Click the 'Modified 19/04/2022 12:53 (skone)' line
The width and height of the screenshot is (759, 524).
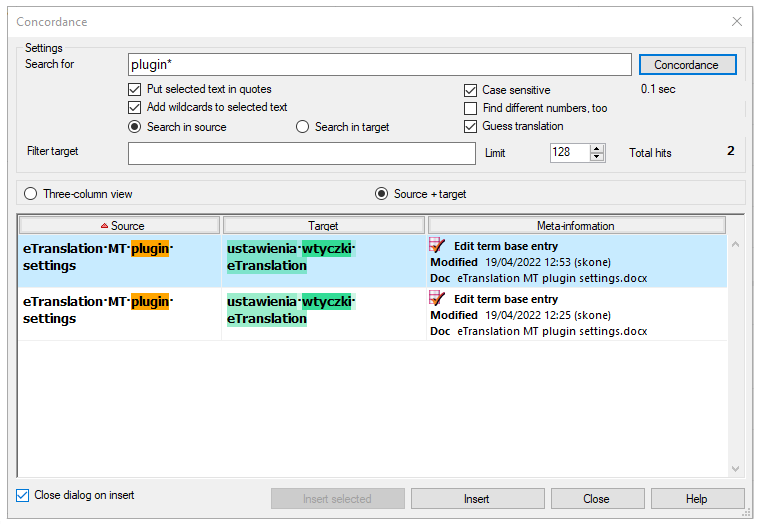pos(520,262)
